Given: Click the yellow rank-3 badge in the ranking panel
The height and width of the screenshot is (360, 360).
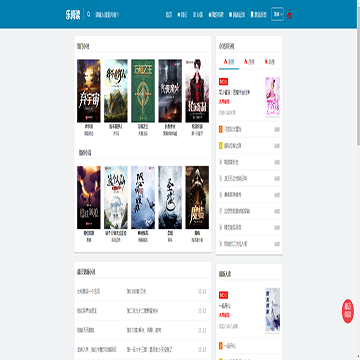Looking at the screenshot, I should click(221, 146).
